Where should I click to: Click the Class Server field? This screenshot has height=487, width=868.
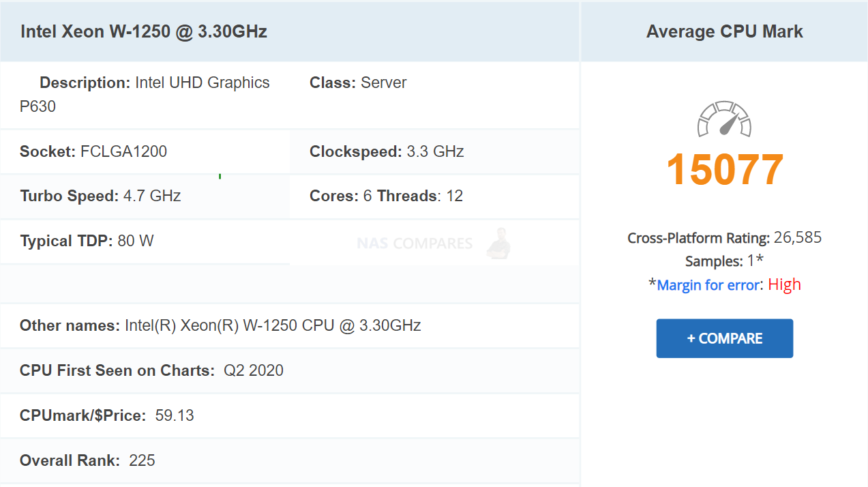pyautogui.click(x=358, y=83)
